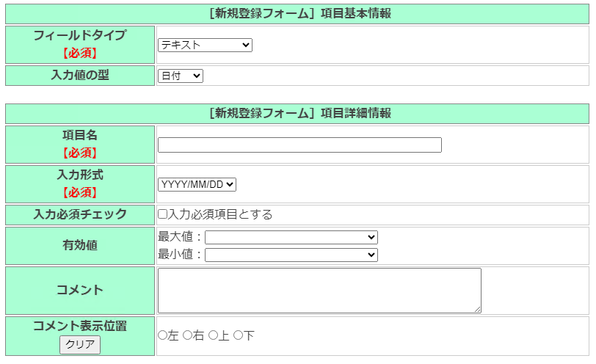Choose the 下 radio option
Image resolution: width=596 pixels, height=364 pixels.
(238, 335)
